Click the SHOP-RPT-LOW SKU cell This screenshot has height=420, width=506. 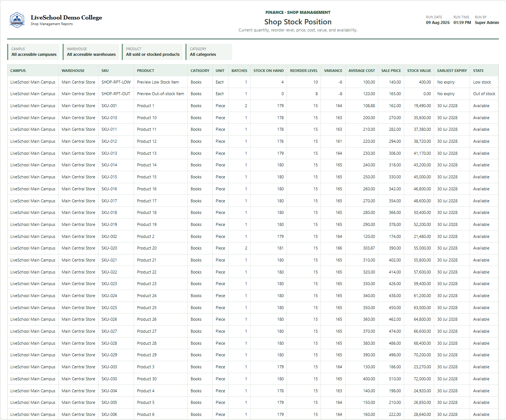[x=116, y=82]
